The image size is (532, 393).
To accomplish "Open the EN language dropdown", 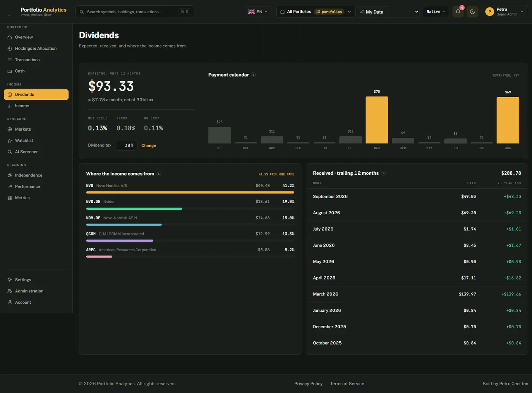I will (x=258, y=12).
